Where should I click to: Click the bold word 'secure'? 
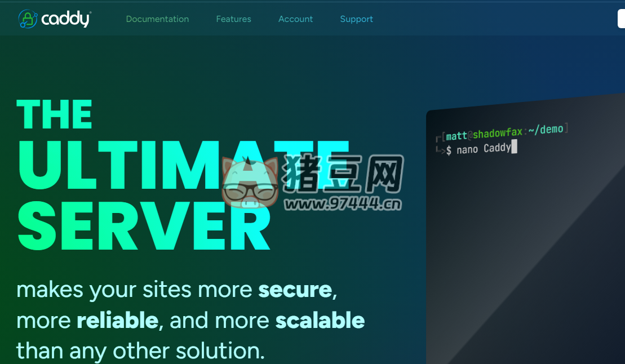(295, 290)
